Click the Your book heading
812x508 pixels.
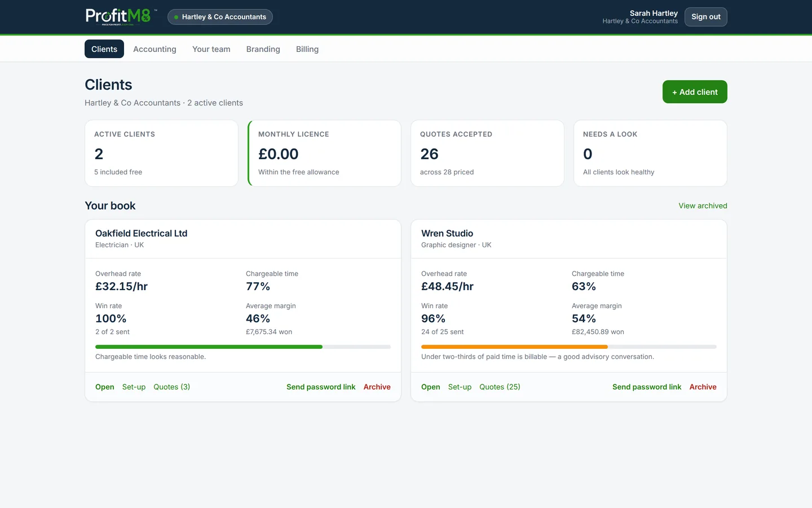tap(110, 205)
